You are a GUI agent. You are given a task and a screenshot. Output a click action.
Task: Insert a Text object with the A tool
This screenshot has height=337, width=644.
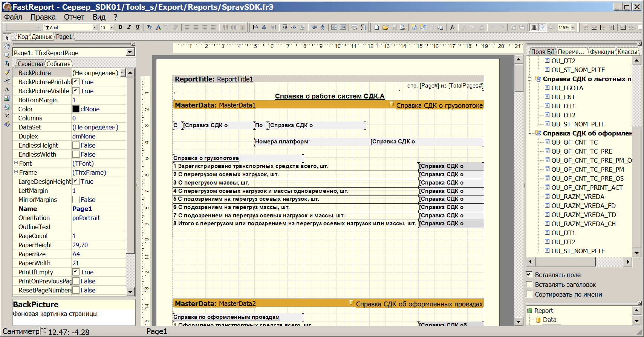(x=7, y=89)
